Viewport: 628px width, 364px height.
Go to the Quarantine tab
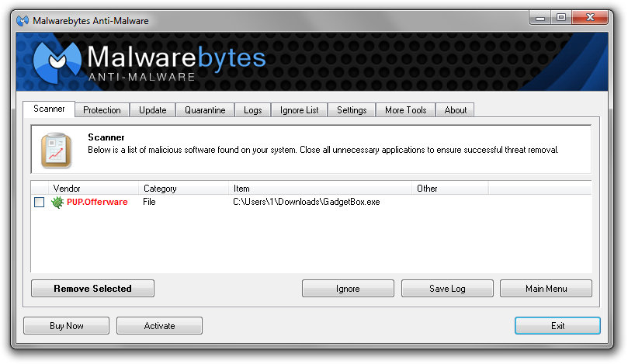coord(205,110)
